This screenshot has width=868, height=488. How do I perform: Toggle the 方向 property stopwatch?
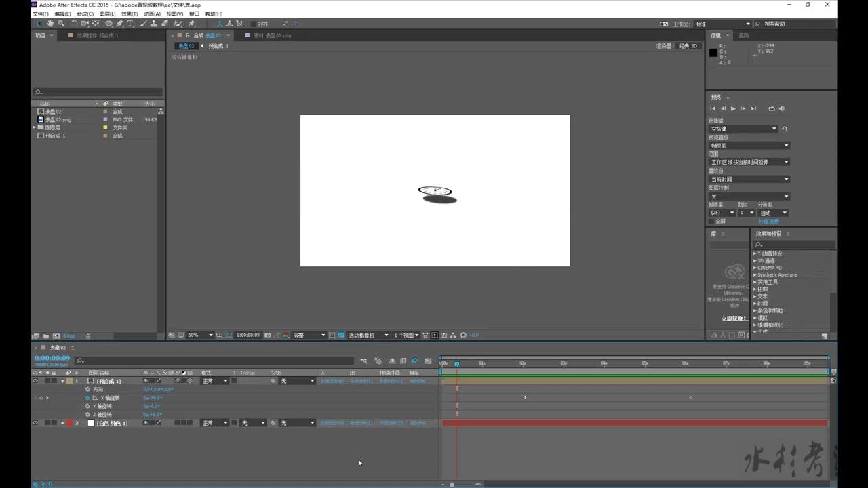[87, 390]
